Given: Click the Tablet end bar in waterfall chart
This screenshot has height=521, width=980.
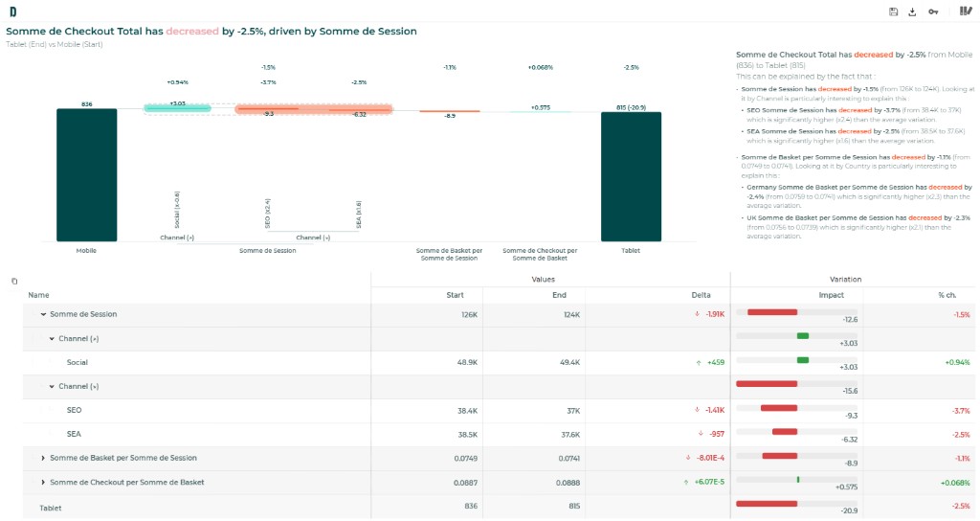Looking at the screenshot, I should [632, 177].
